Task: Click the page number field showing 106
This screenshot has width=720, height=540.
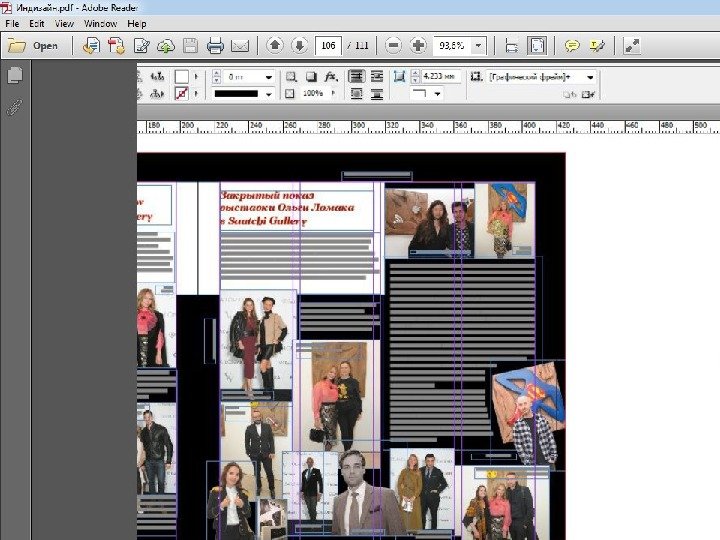Action: pyautogui.click(x=328, y=45)
